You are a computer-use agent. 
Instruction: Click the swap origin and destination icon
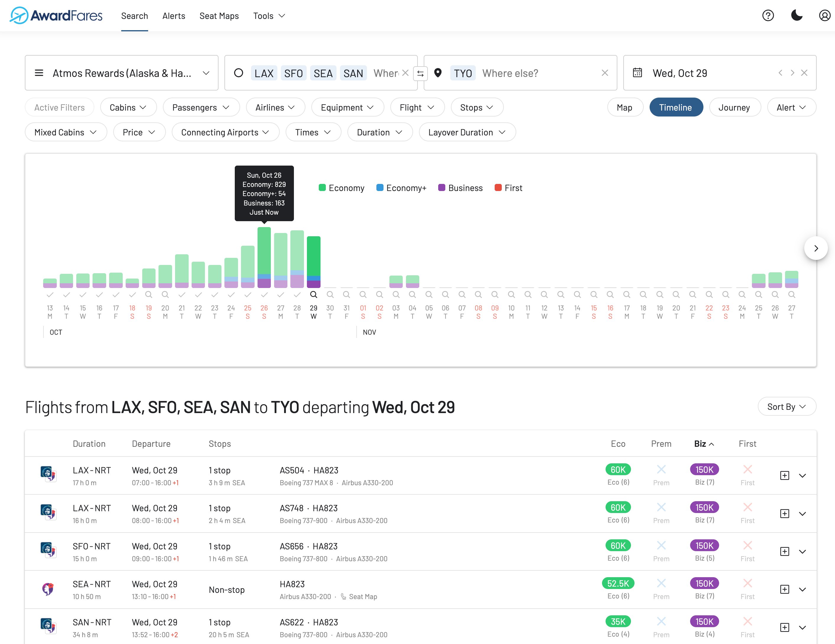pyautogui.click(x=420, y=73)
